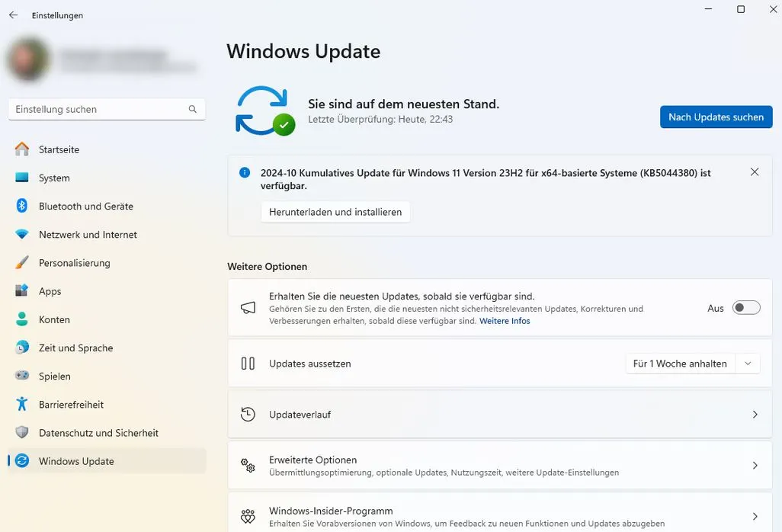Open the System settings category
782x532 pixels.
[x=107, y=178]
